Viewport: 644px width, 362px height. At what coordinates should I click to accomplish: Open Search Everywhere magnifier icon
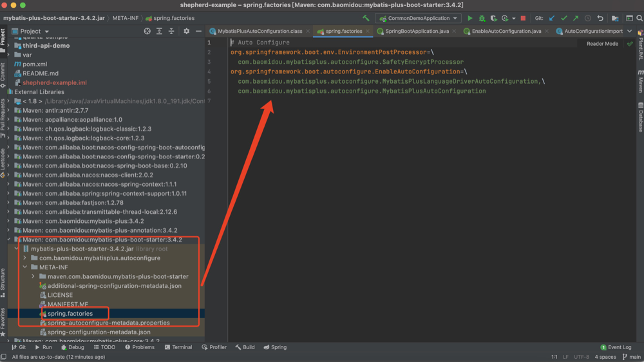pyautogui.click(x=639, y=18)
